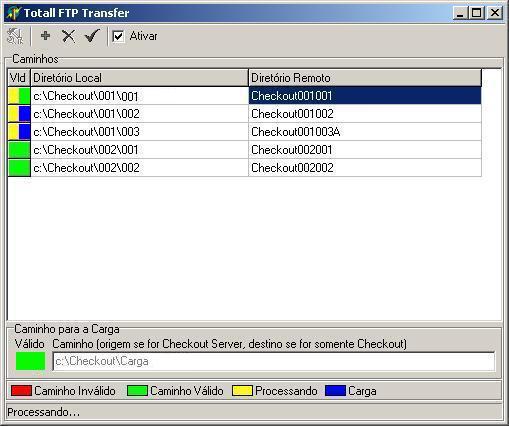Delete path using the X toolbar icon

click(x=68, y=36)
